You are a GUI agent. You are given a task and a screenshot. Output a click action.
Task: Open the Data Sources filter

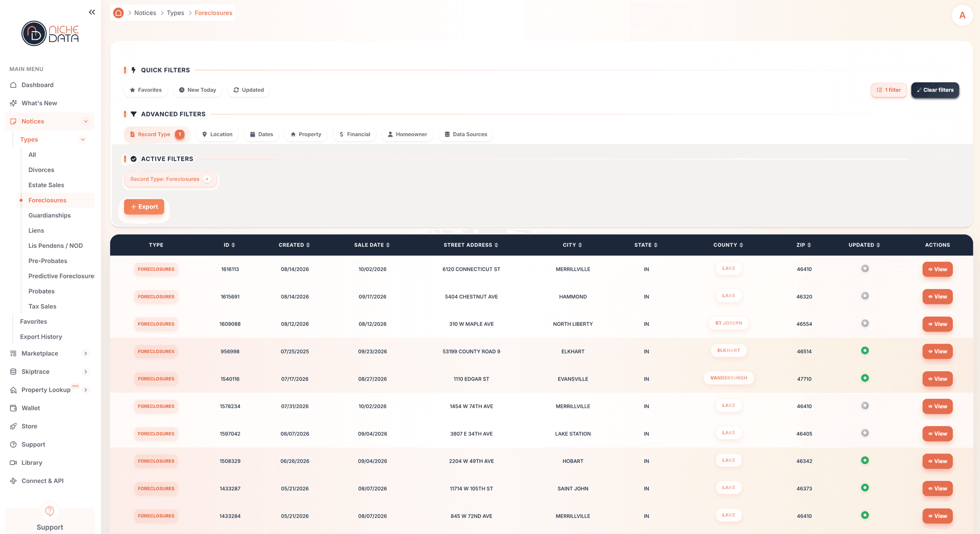pos(465,135)
